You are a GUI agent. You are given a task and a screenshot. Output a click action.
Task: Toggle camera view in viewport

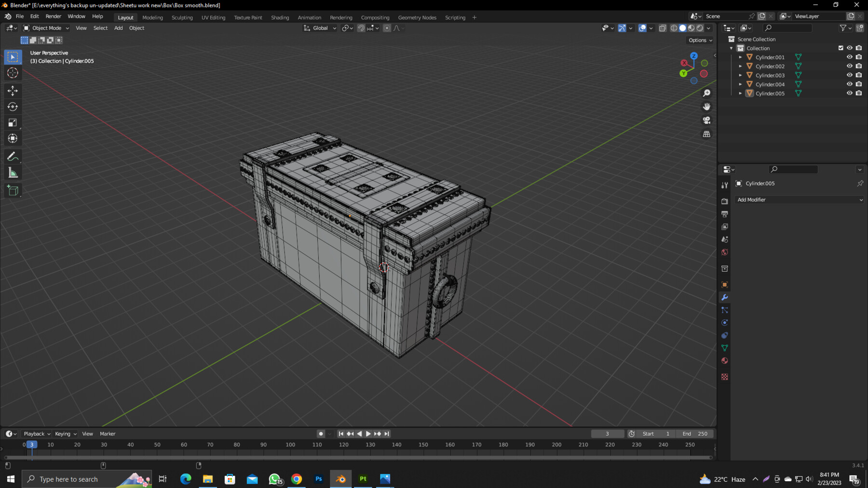(706, 120)
